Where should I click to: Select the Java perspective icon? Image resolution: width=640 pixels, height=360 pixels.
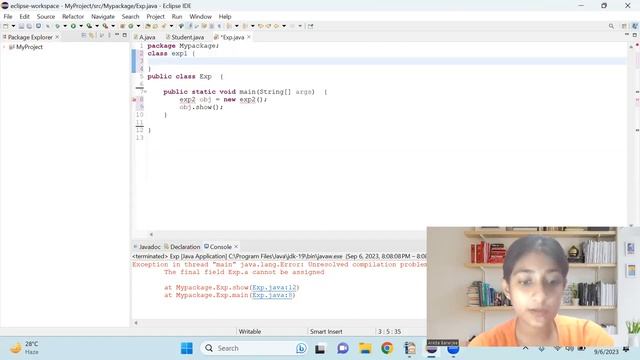635,26
